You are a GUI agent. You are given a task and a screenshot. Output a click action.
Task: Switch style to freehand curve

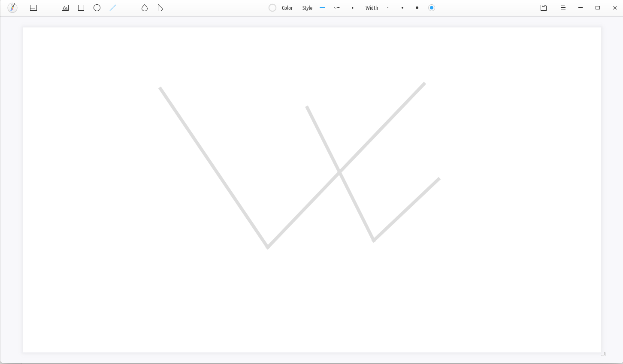tap(337, 8)
